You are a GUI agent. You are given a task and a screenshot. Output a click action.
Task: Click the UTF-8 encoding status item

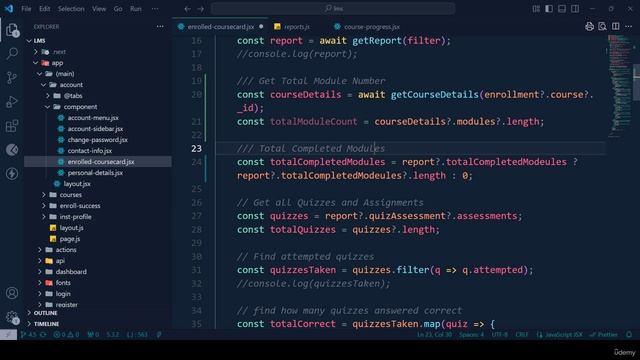click(500, 335)
